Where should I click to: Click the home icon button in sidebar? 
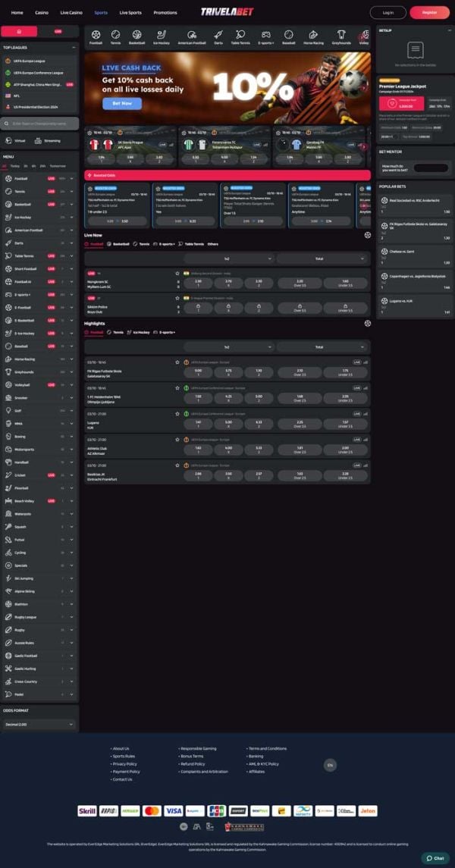[x=20, y=32]
